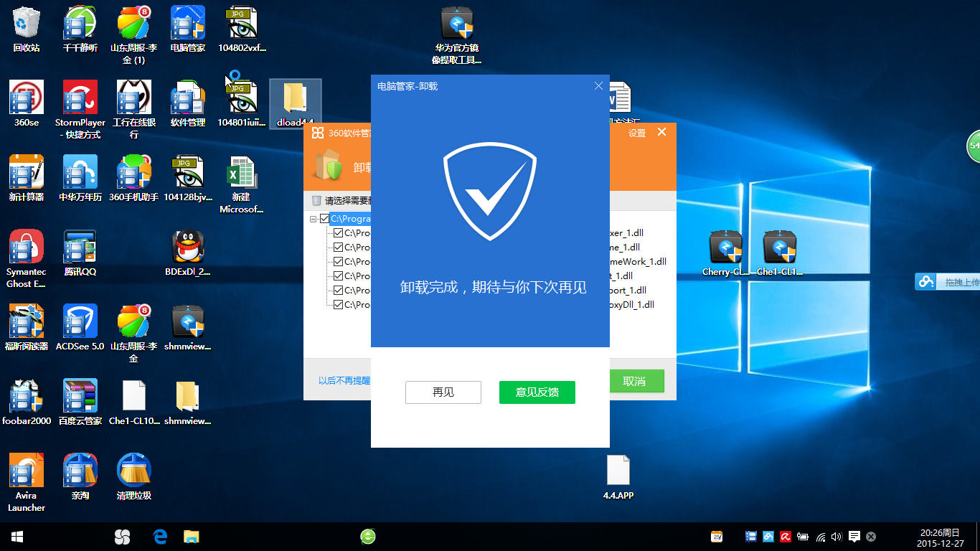This screenshot has width=980, height=551.
Task: Click the 再见 button
Action: 443,392
